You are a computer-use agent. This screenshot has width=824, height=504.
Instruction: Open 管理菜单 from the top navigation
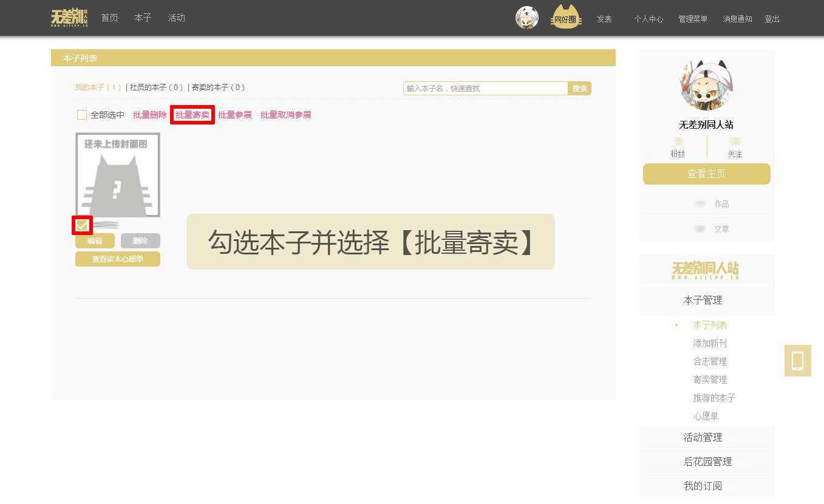coord(693,19)
